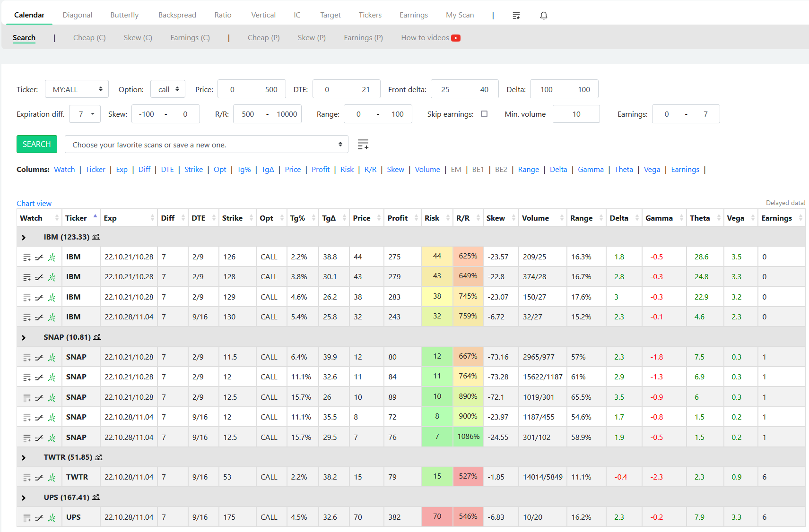Open the favorite scans dropdown

click(207, 145)
